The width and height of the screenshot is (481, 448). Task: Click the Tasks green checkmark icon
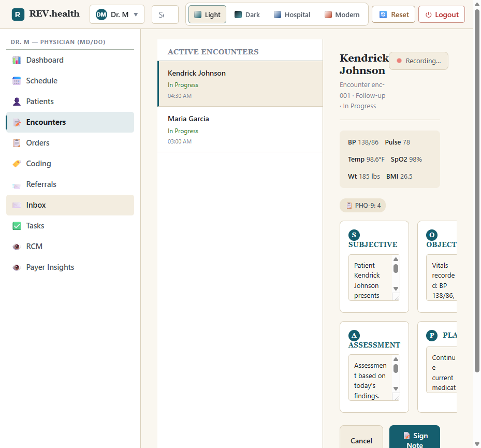pyautogui.click(x=17, y=226)
